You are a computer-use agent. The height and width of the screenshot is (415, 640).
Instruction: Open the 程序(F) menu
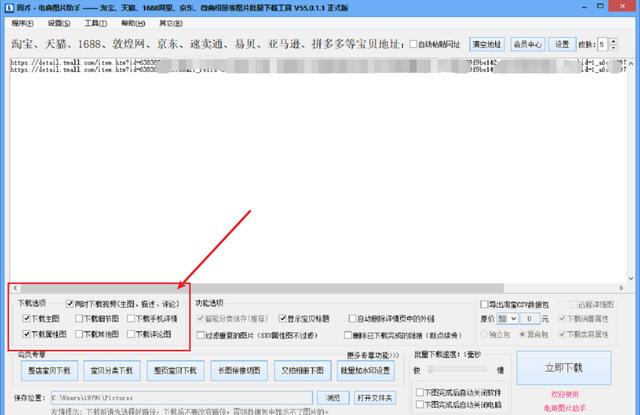(22, 23)
